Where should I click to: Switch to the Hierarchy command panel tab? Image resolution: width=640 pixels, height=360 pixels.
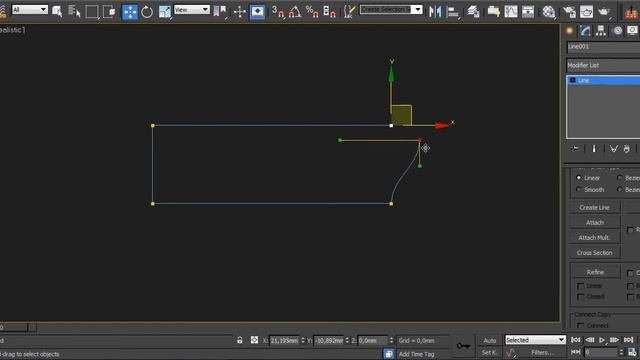(601, 31)
